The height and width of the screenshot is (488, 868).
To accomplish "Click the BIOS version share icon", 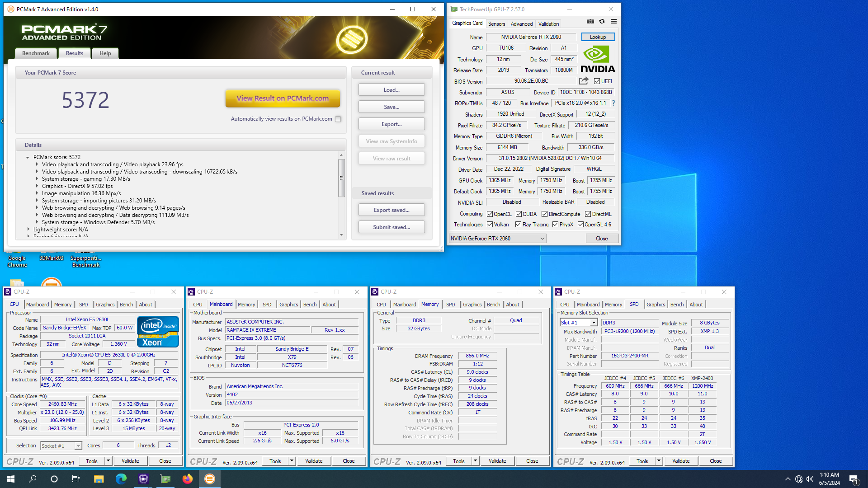I will [584, 81].
